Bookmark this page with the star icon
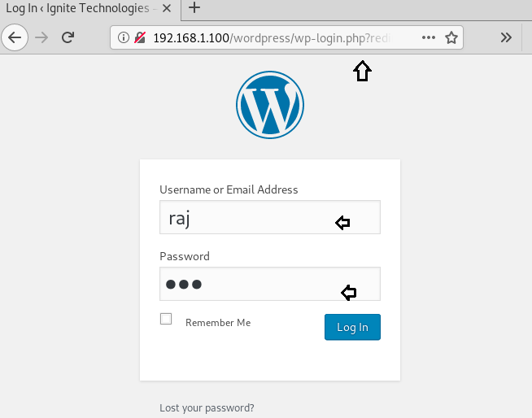Image resolution: width=532 pixels, height=418 pixels. pyautogui.click(x=451, y=37)
